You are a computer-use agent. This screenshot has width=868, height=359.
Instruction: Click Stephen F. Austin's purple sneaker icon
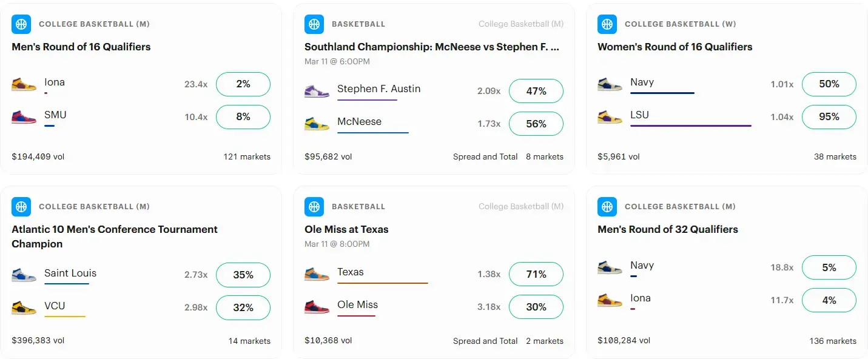(x=316, y=91)
